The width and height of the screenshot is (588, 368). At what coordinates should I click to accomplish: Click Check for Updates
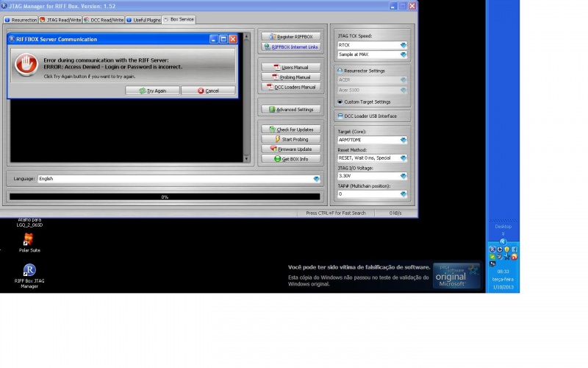291,130
